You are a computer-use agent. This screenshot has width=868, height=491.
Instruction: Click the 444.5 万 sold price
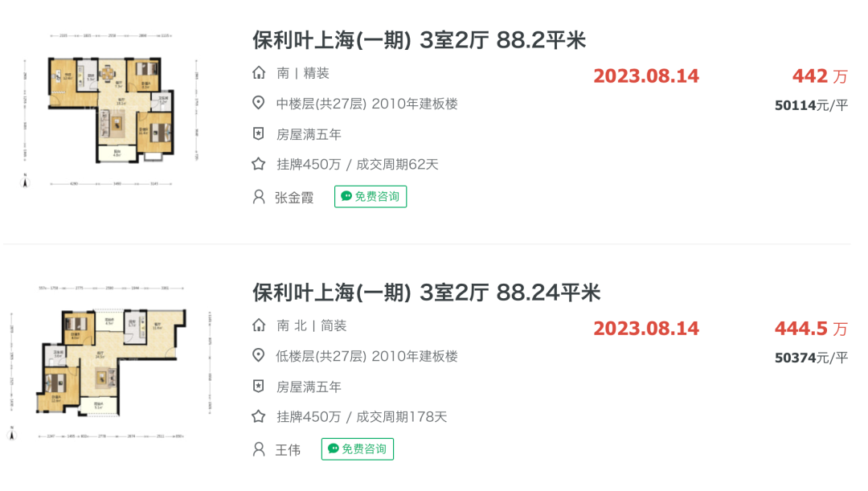811,328
